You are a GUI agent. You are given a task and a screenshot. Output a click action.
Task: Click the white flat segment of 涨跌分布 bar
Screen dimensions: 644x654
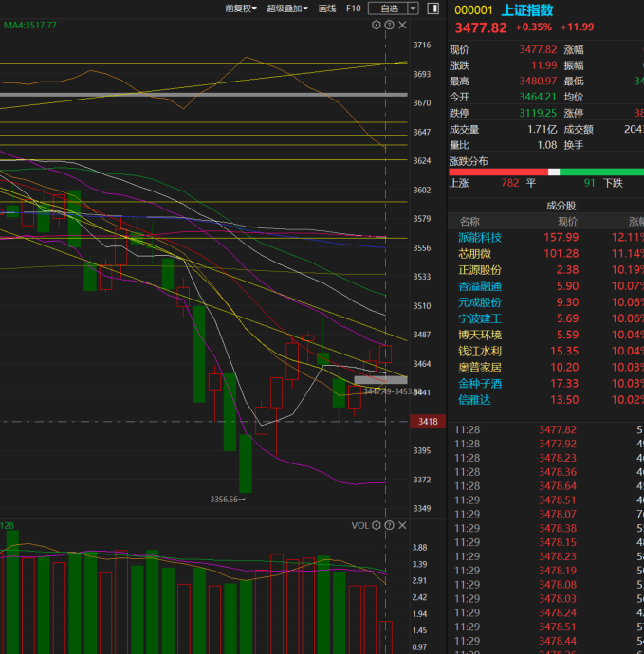pos(554,172)
